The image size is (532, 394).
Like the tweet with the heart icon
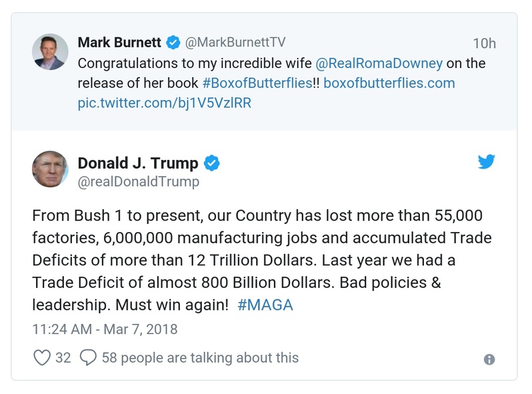click(x=42, y=358)
